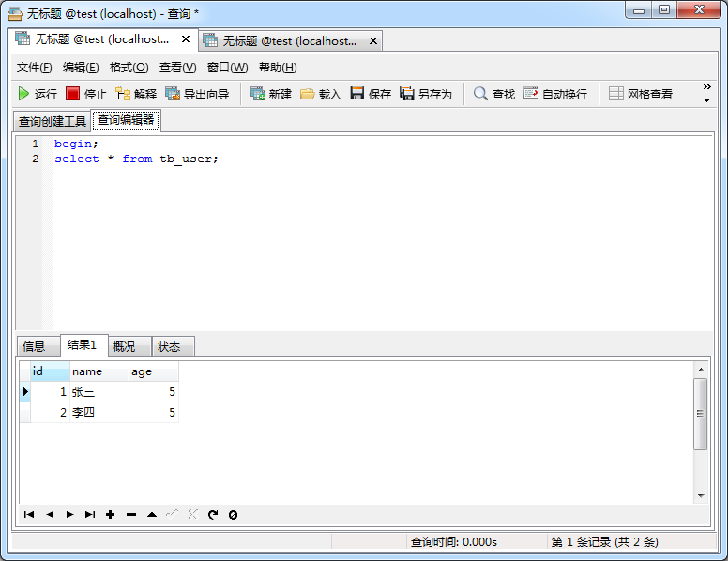Go to previous record
The width and height of the screenshot is (728, 561).
pyautogui.click(x=50, y=514)
